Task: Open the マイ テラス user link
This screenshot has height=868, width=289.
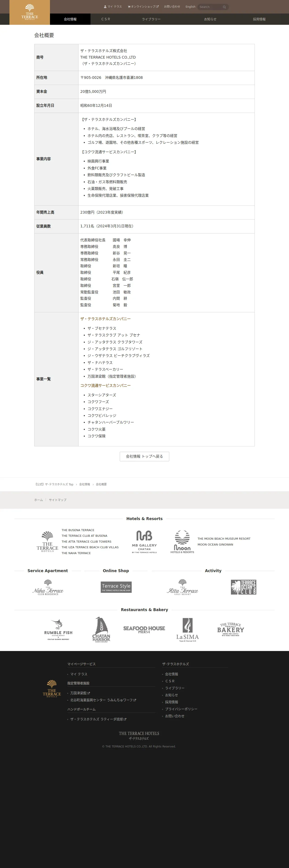Action: (x=113, y=7)
